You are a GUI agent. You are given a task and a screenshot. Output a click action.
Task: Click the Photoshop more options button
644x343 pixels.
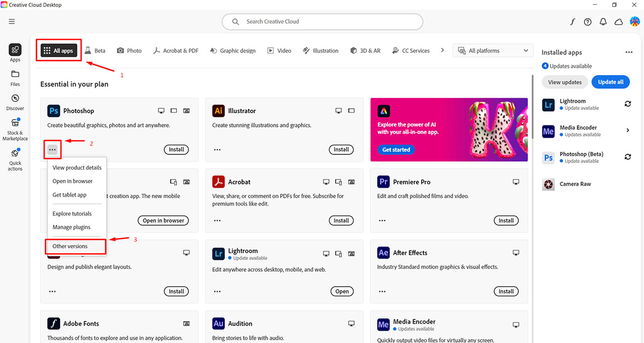(x=52, y=150)
